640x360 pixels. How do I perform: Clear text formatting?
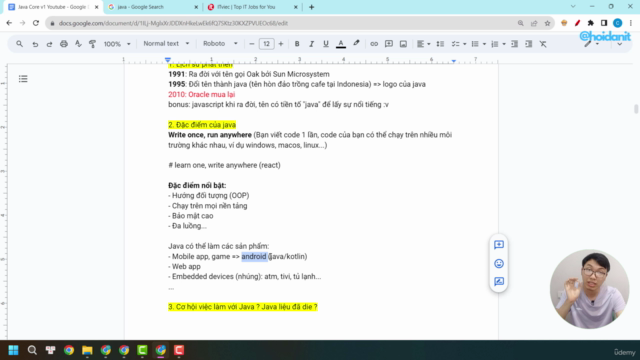tap(543, 44)
